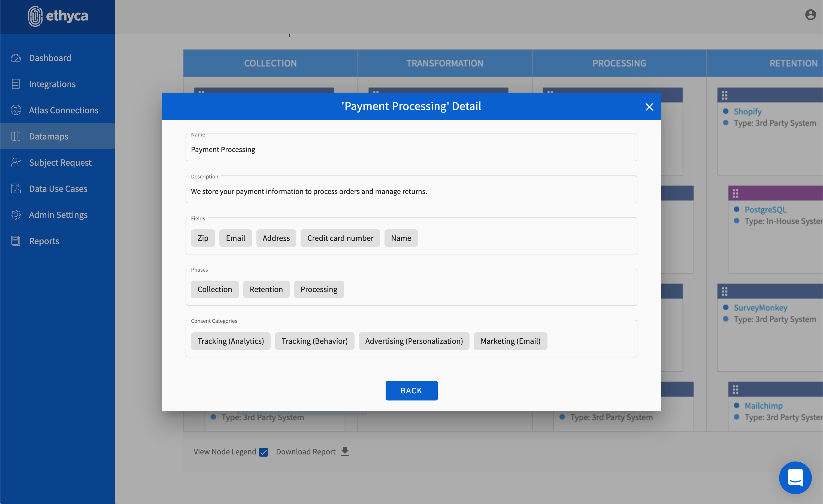The image size is (823, 504).
Task: Click the Subject Request person icon
Action: click(16, 162)
